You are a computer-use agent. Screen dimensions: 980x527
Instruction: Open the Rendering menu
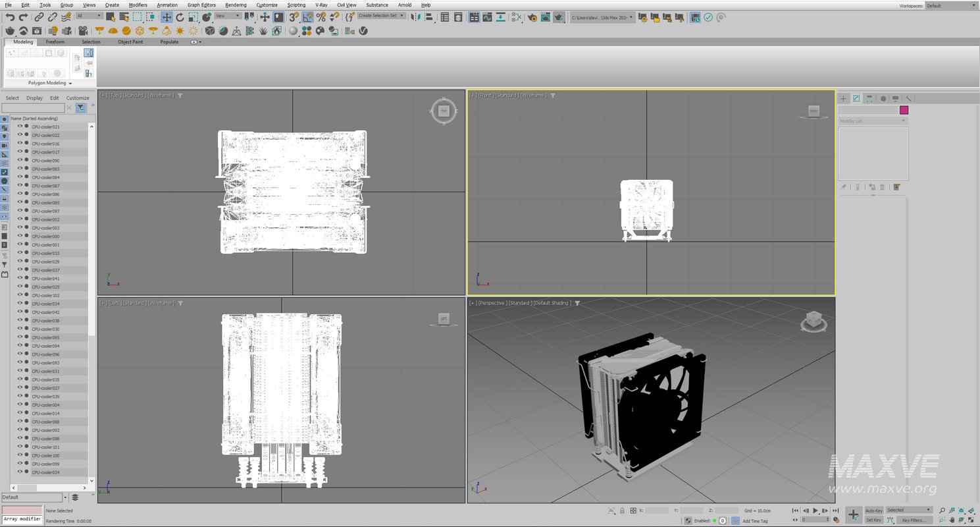tap(236, 5)
